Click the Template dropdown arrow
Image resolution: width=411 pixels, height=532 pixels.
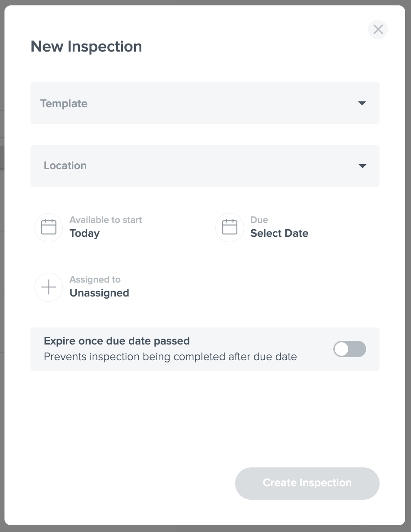(x=362, y=103)
